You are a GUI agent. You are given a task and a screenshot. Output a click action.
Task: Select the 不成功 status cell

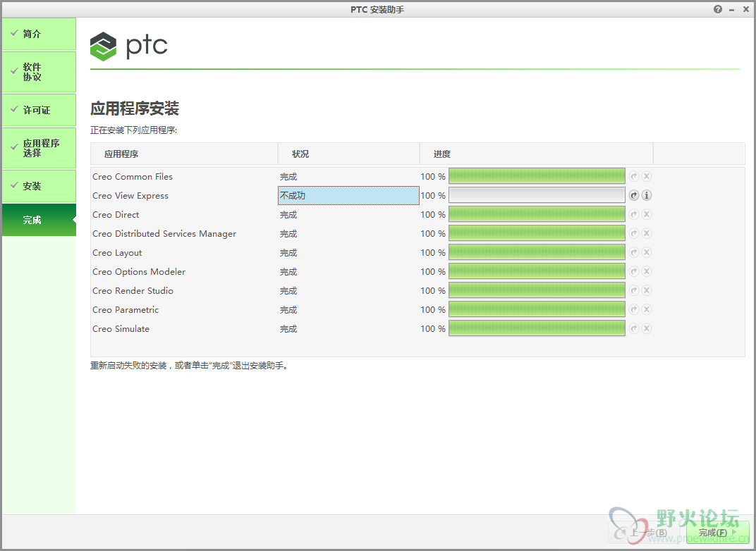point(348,196)
